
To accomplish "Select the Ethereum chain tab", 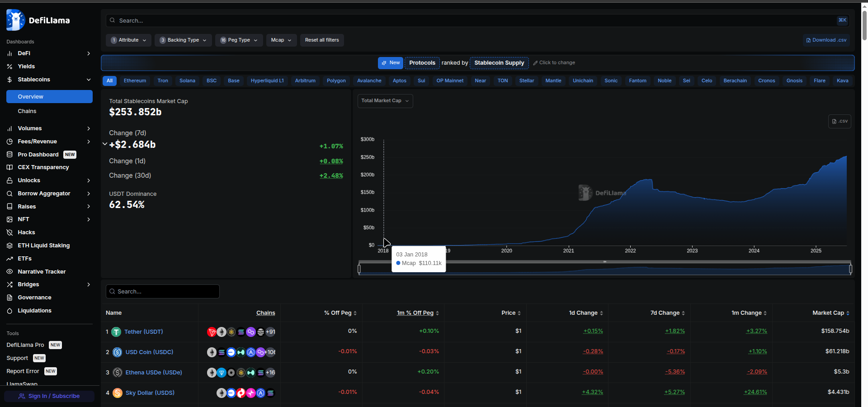I will 135,81.
